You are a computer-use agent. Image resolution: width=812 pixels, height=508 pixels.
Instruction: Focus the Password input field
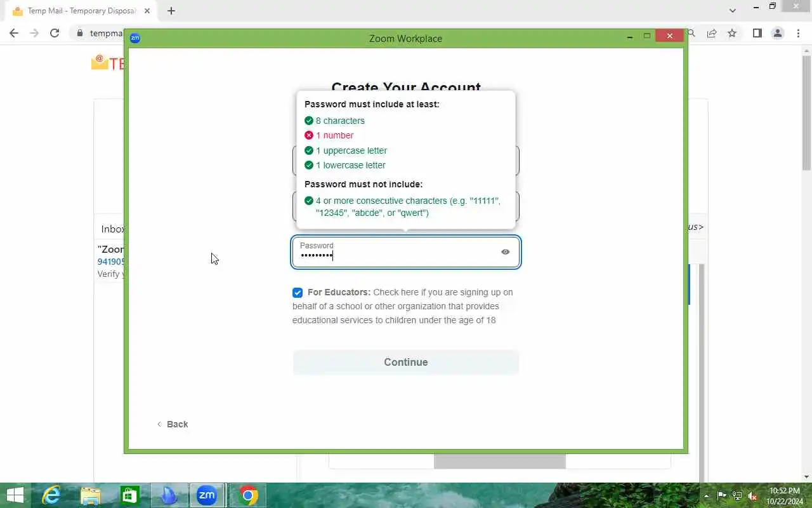[406, 252]
